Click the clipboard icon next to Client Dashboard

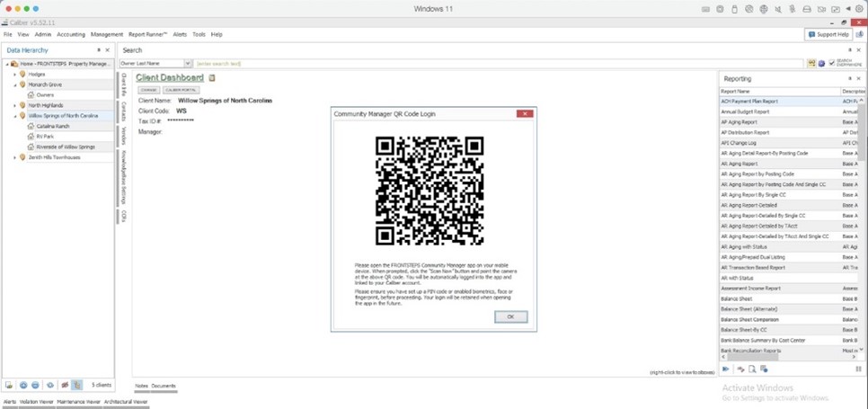(212, 78)
